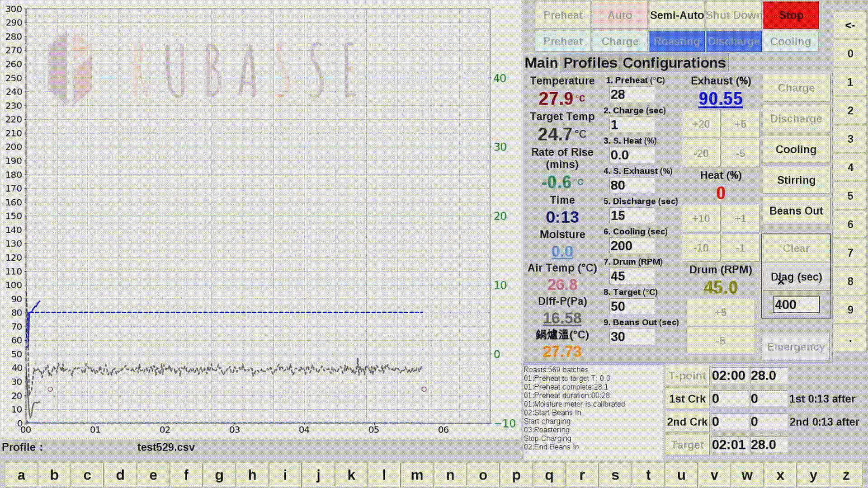Increase heat by +10
The width and height of the screenshot is (868, 488).
(701, 219)
